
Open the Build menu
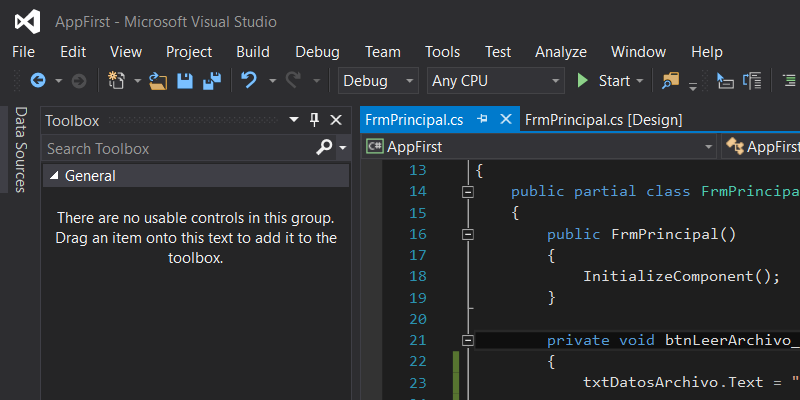click(x=253, y=52)
